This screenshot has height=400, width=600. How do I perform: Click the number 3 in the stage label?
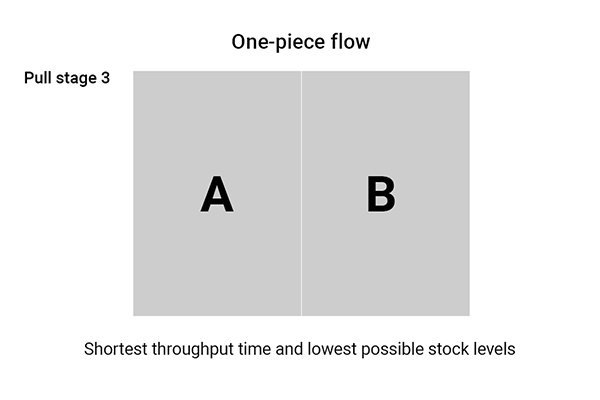click(x=105, y=78)
